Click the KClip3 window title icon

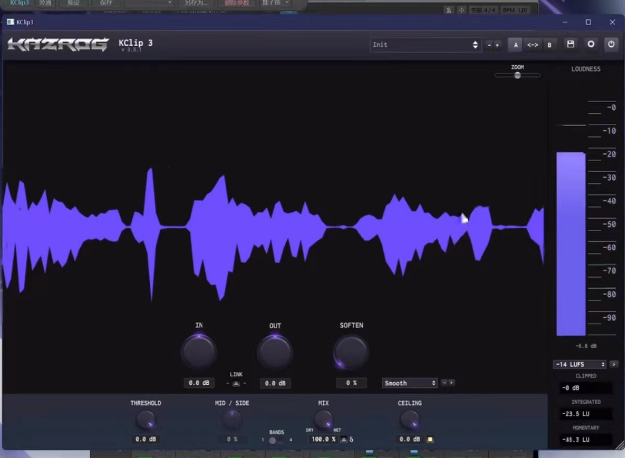point(10,22)
